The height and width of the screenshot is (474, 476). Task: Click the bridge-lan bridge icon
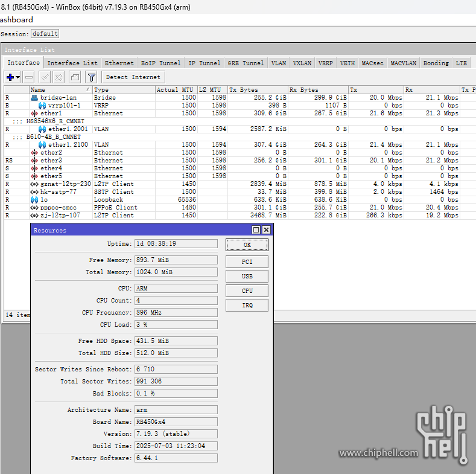click(x=34, y=98)
